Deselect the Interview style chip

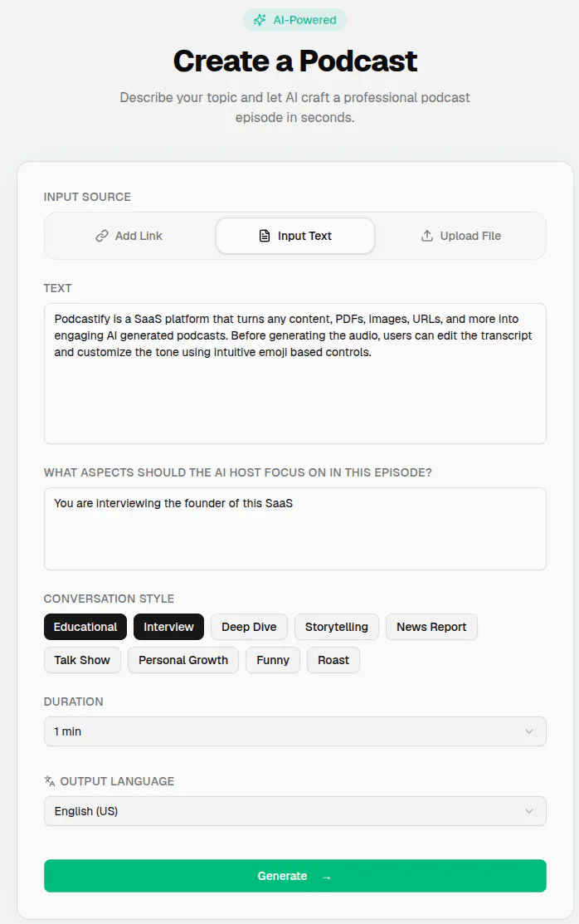click(168, 627)
